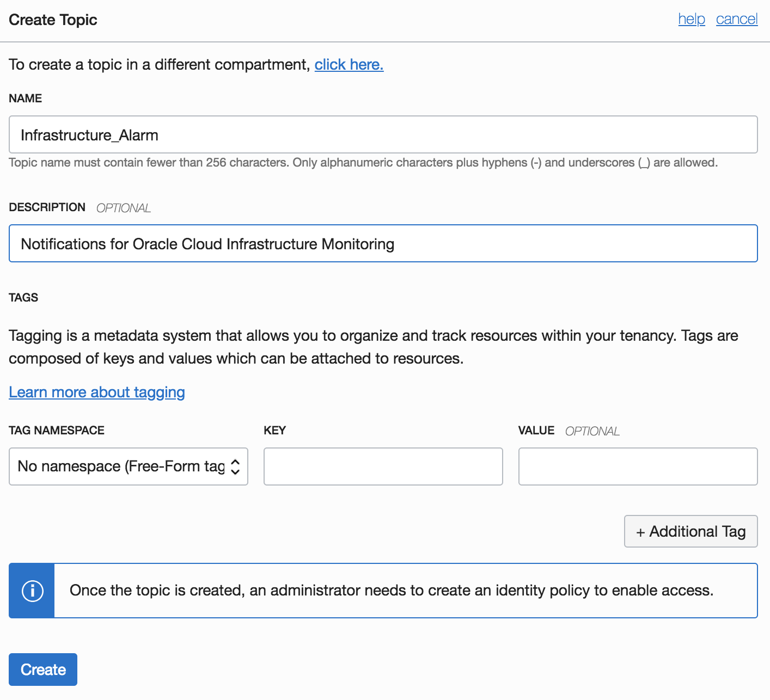770x700 pixels.
Task: Open the help link
Action: click(692, 19)
